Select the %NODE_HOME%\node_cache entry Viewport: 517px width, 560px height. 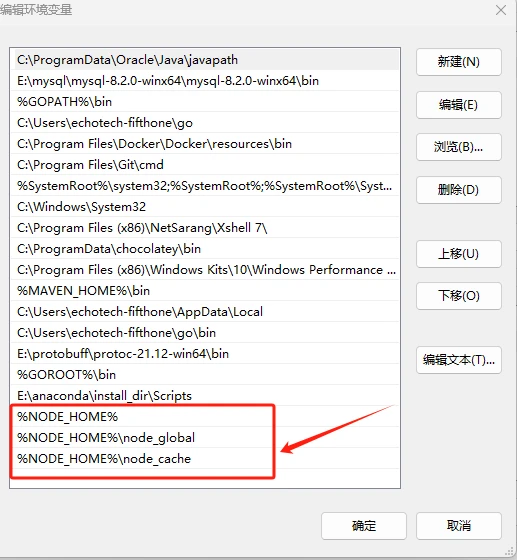(x=205, y=459)
